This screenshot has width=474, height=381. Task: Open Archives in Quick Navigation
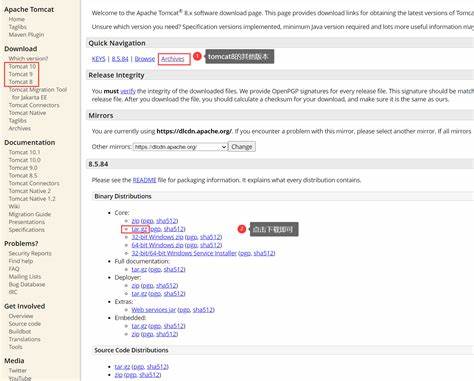click(173, 59)
